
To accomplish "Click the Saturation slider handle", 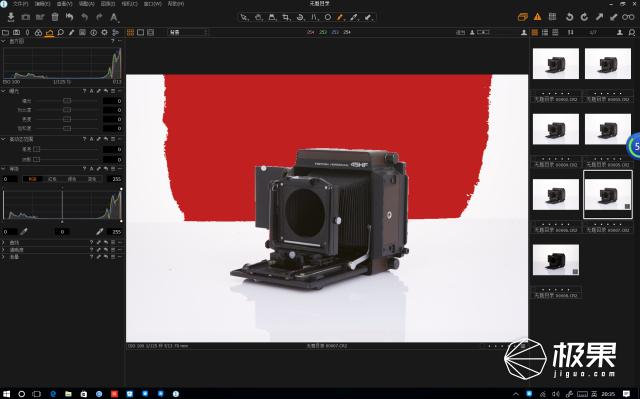I will point(67,128).
